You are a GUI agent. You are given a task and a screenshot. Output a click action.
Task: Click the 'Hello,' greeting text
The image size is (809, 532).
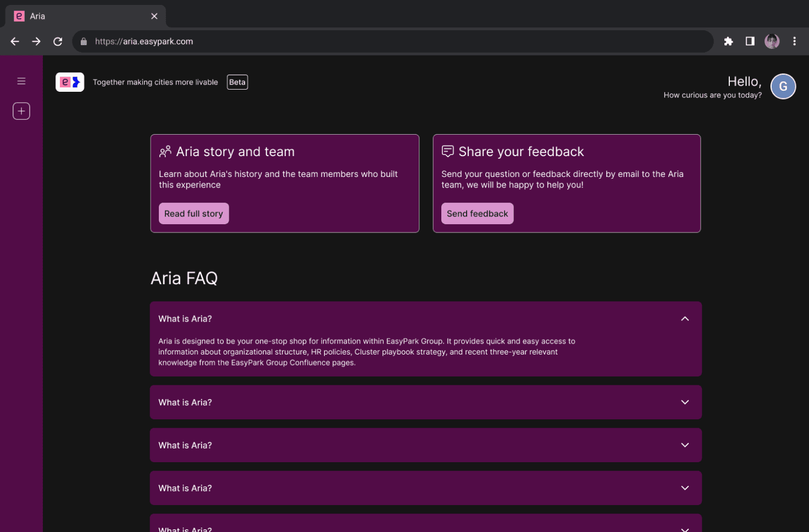745,81
